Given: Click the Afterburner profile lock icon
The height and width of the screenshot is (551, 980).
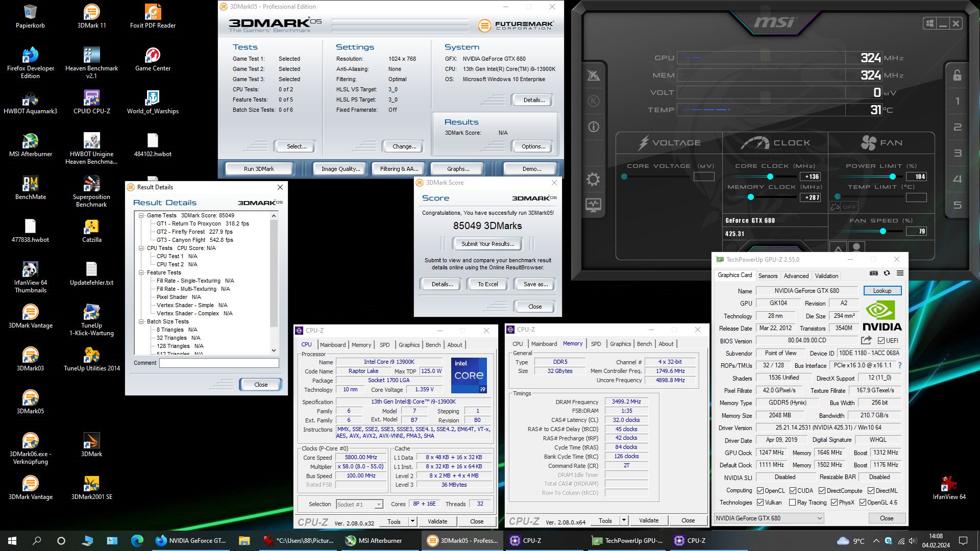Looking at the screenshot, I should (x=957, y=76).
